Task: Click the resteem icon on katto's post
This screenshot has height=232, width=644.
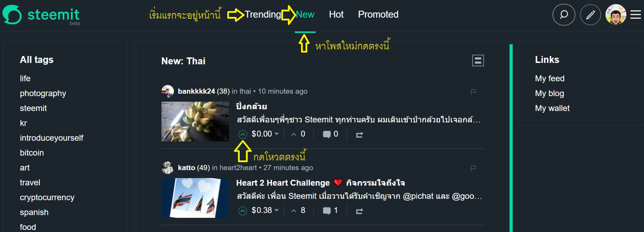Action: coord(359,211)
